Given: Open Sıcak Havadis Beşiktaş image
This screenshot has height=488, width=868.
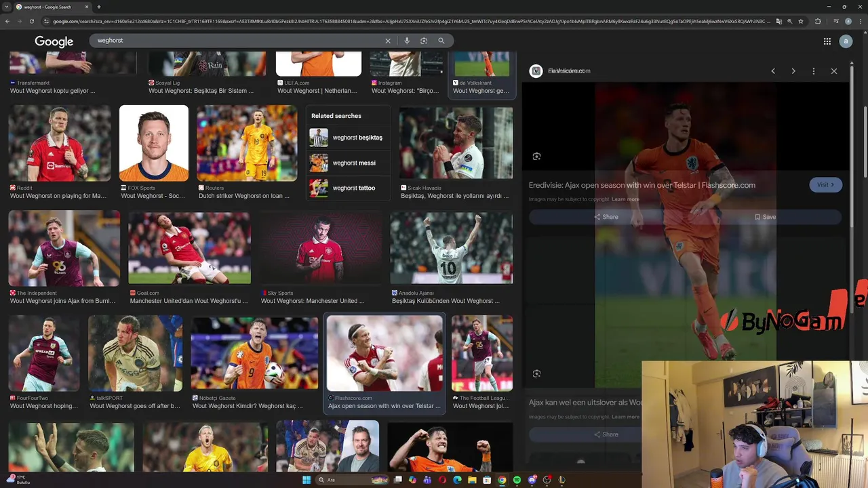Looking at the screenshot, I should click(456, 143).
